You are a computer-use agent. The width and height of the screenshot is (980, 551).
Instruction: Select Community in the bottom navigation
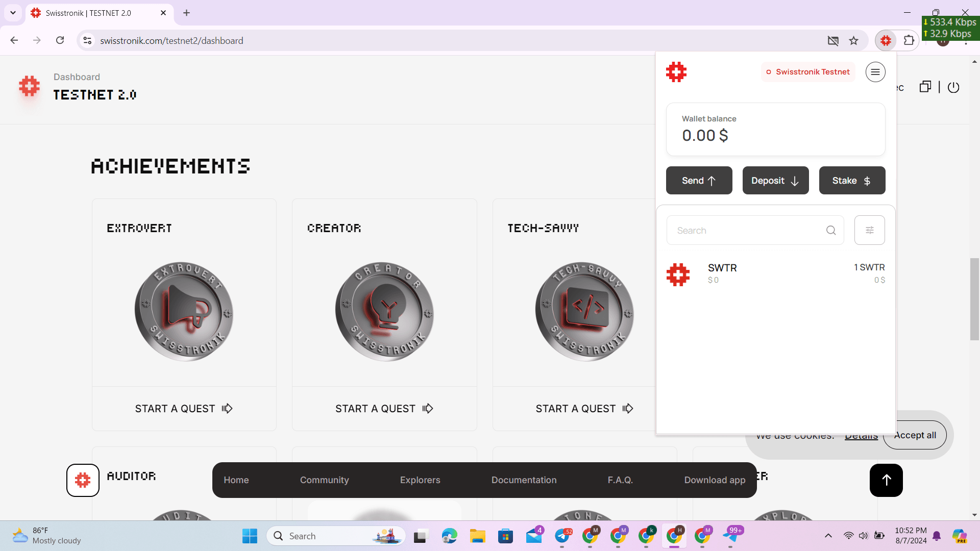point(324,480)
